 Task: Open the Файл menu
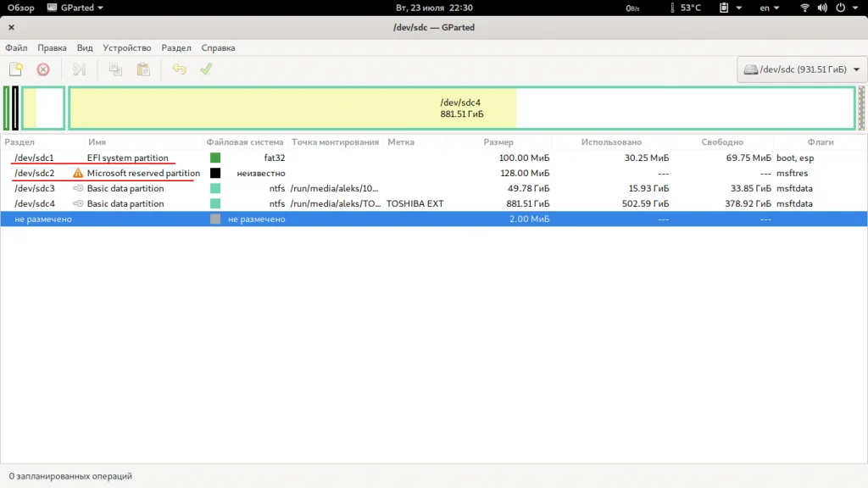(16, 47)
